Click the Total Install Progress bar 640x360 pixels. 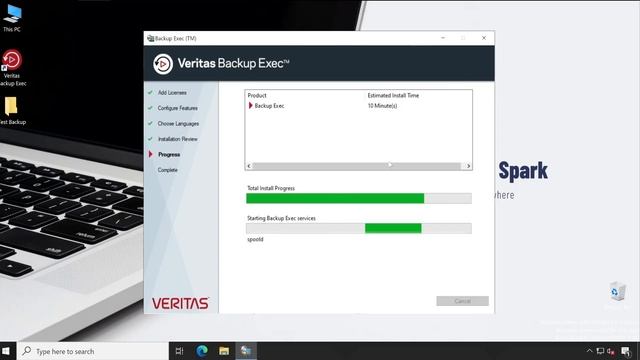tap(359, 198)
